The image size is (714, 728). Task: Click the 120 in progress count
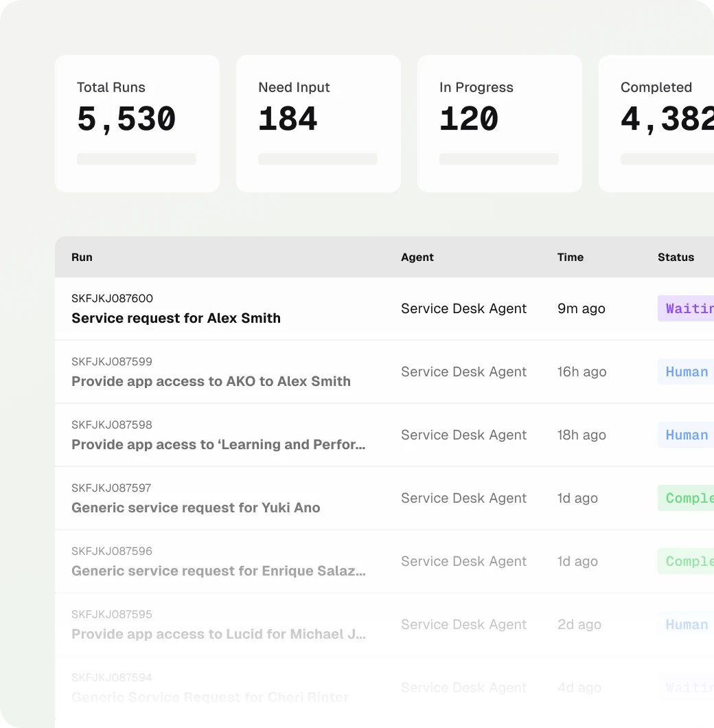click(469, 119)
